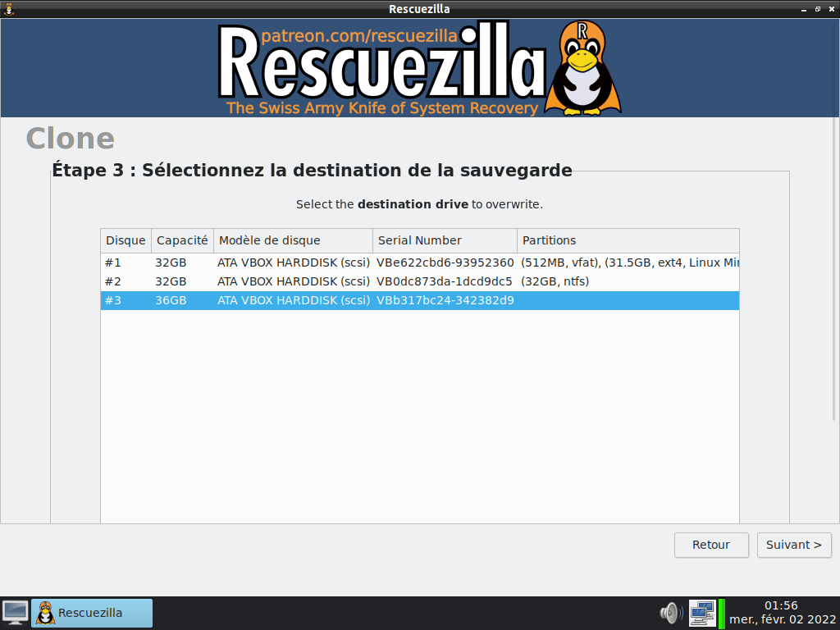Select disk #1 in the destination list
The image size is (840, 630).
point(420,263)
